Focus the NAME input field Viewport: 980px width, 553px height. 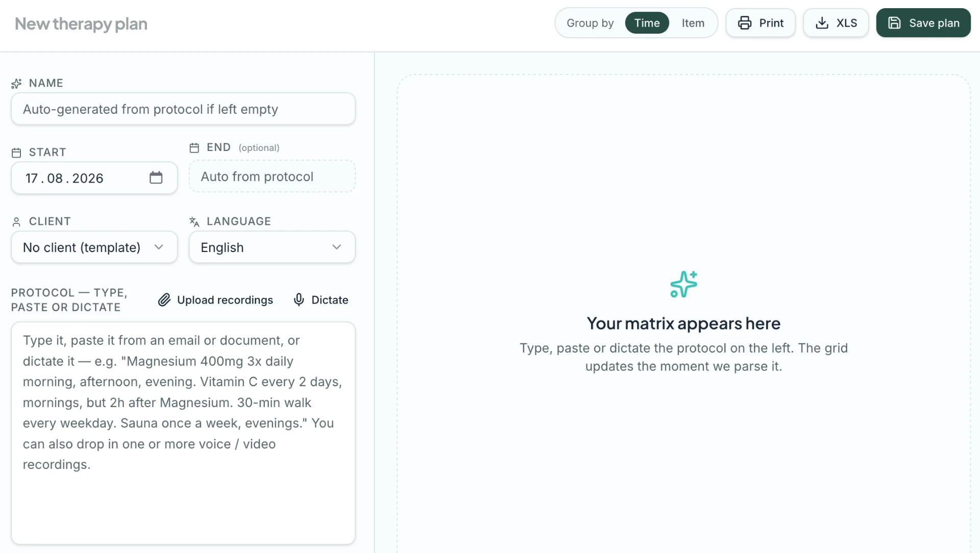[183, 109]
